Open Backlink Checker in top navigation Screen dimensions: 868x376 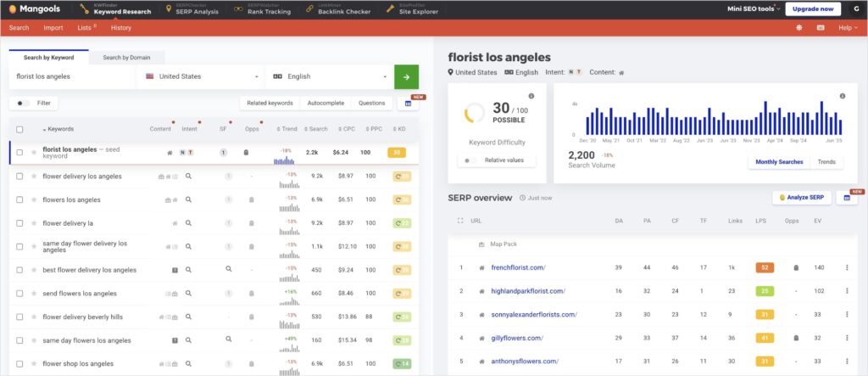pos(338,8)
